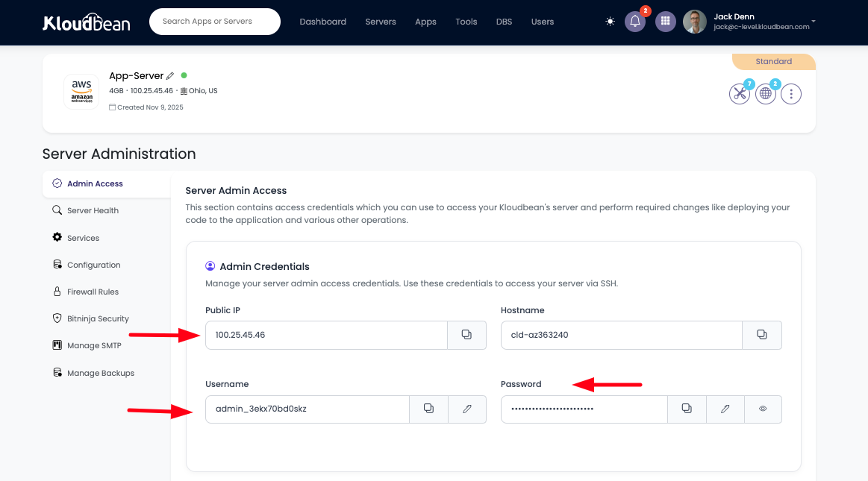
Task: Open the server three-dot options menu
Action: tap(791, 94)
